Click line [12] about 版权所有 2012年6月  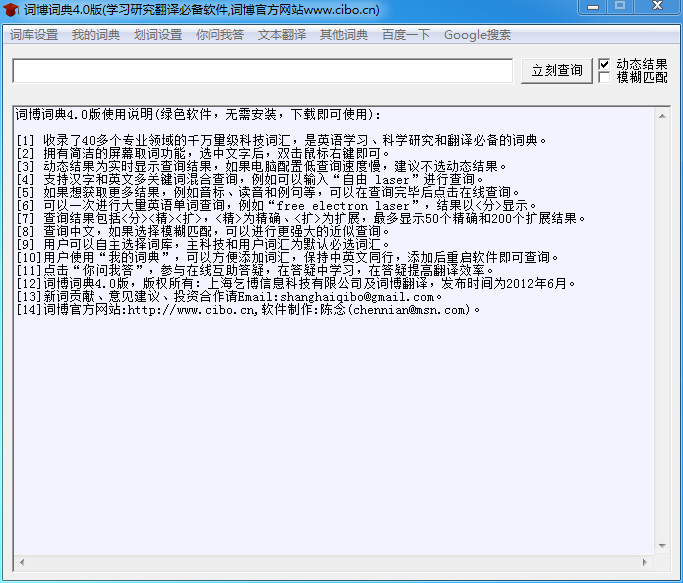pyautogui.click(x=296, y=284)
